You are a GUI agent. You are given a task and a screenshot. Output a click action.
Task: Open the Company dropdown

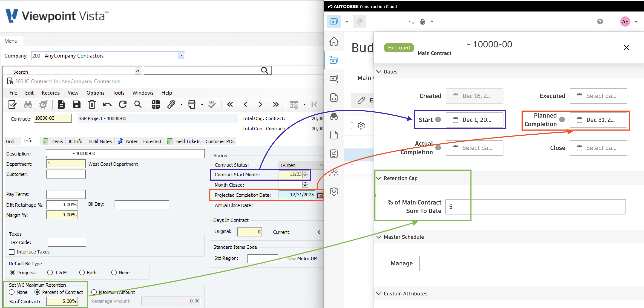pyautogui.click(x=181, y=56)
